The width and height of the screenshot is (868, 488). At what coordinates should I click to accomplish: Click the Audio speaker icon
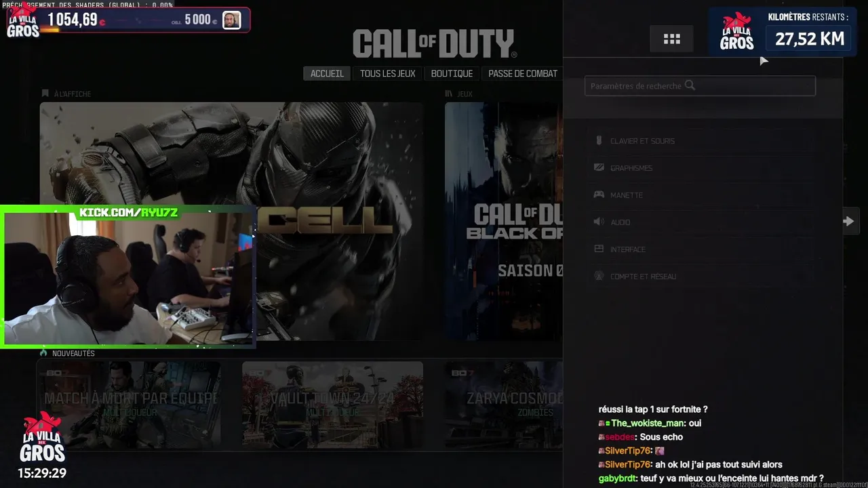(x=599, y=222)
